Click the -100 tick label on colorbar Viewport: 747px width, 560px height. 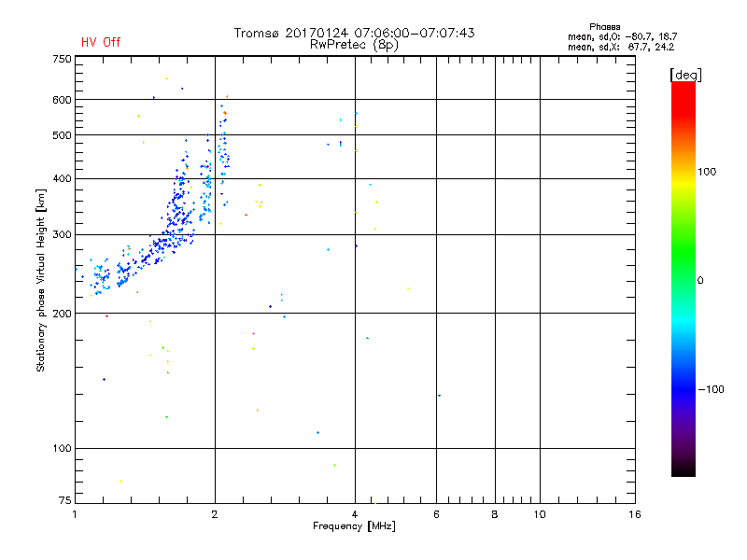710,388
